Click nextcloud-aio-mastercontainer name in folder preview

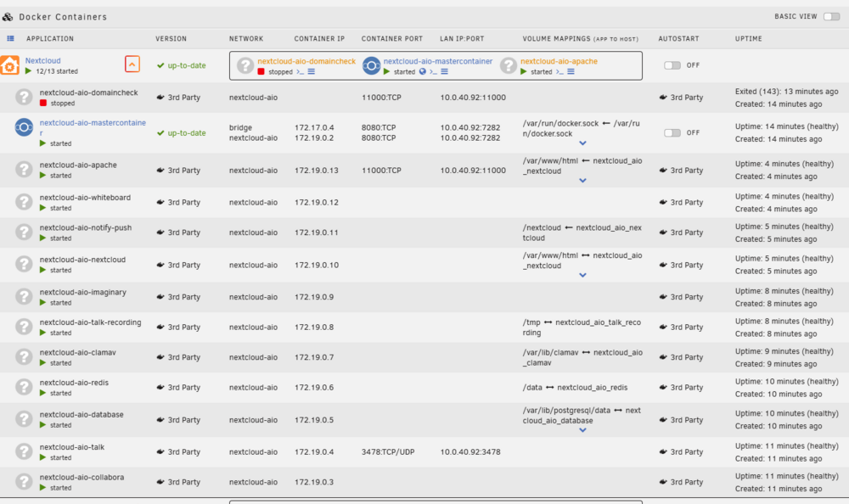pos(438,61)
